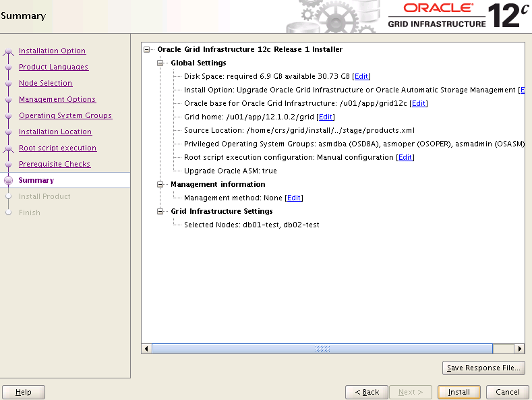Image resolution: width=532 pixels, height=400 pixels.
Task: Click the Prerequisite Checks step bullet icon
Action: pos(9,165)
